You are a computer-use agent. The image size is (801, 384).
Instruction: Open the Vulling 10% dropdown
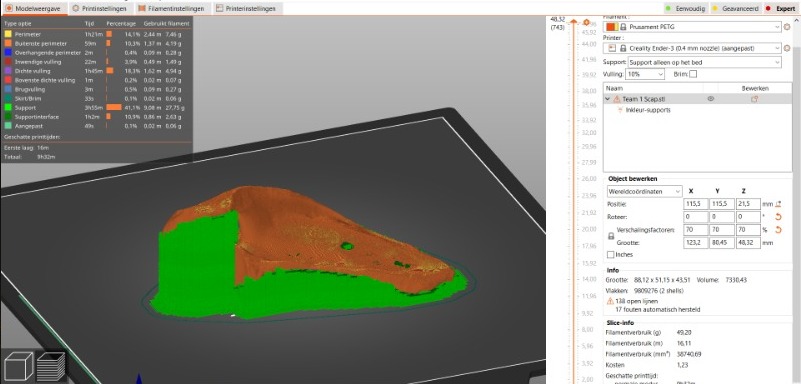pos(646,74)
